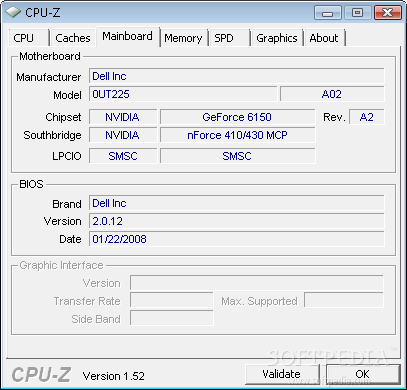Click the BIOS Version field 2.0.12
The height and width of the screenshot is (390, 407).
236,221
